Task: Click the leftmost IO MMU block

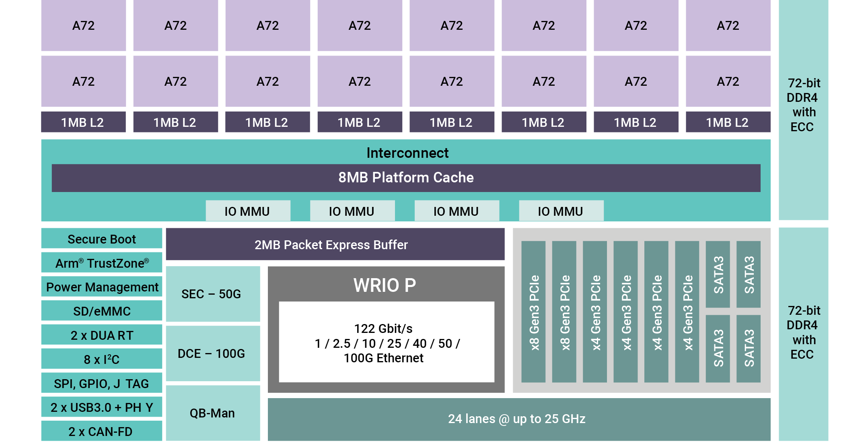Action: [x=248, y=211]
